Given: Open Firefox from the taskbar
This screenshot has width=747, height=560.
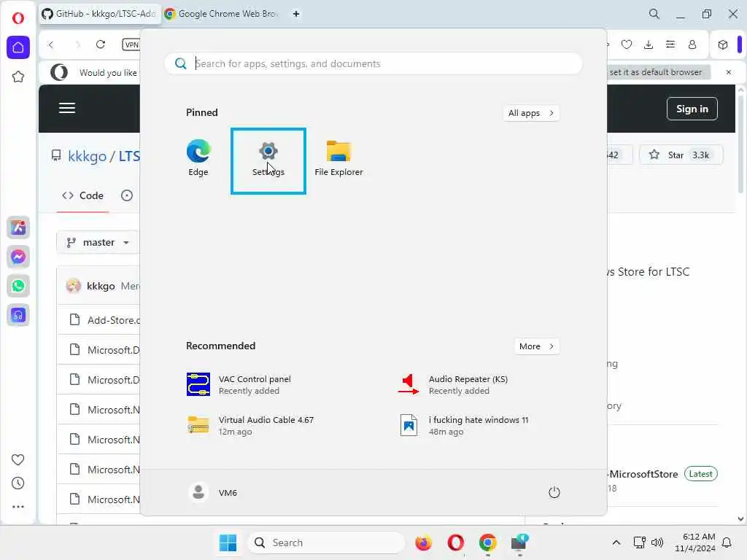Looking at the screenshot, I should pyautogui.click(x=423, y=542).
